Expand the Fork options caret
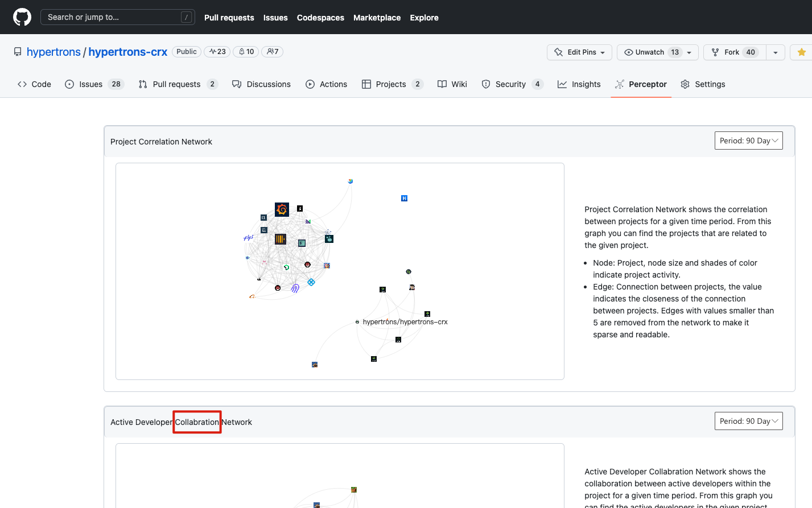The width and height of the screenshot is (812, 508). point(775,52)
